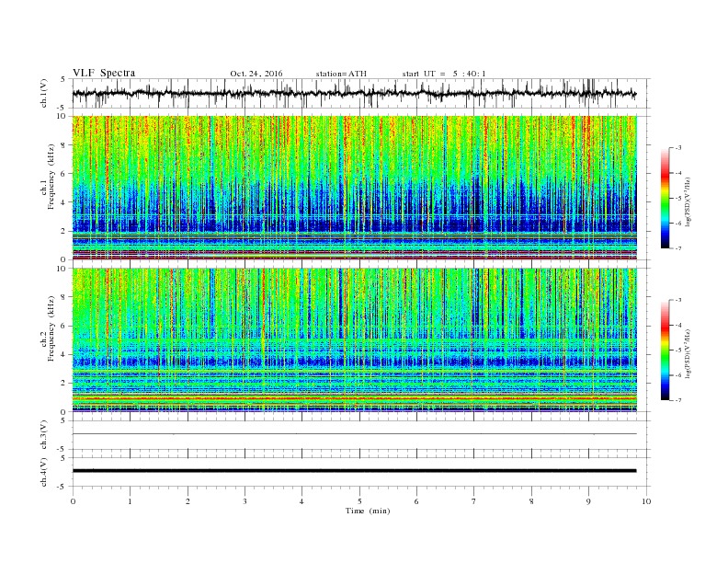Click inside the ch.1 spectrogram panel
Image resolution: width=728 pixels, height=563 pixels.
click(x=355, y=188)
